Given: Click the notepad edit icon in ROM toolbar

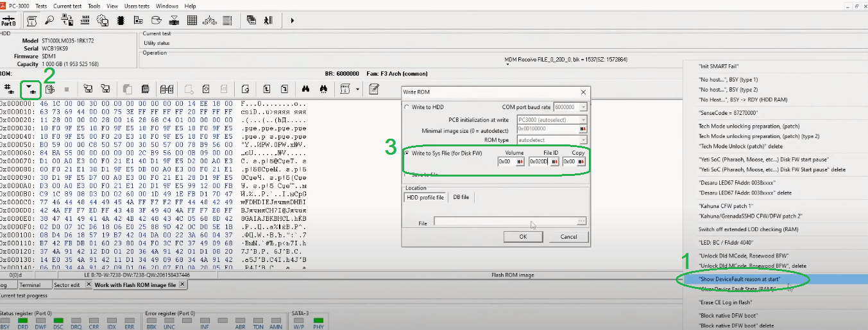Looking at the screenshot, I should (x=373, y=89).
